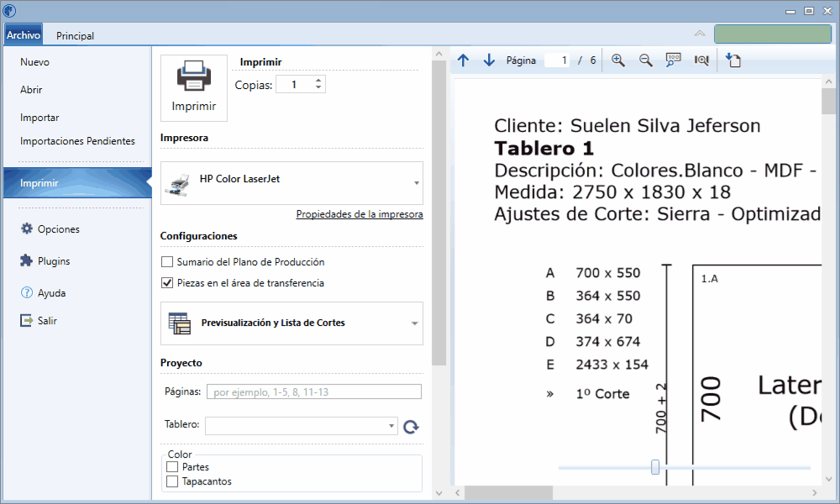Click the 'Cliente: Suelen Silva Jeferson' text

click(x=627, y=126)
